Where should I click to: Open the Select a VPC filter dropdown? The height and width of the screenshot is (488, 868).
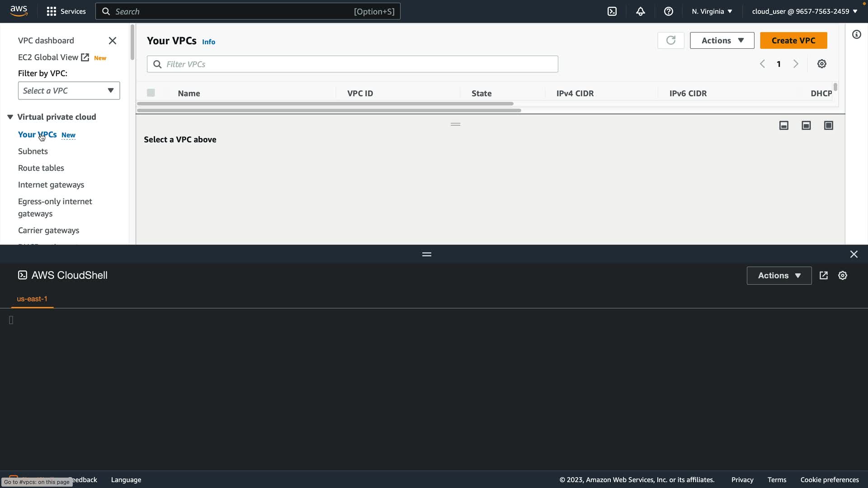[x=69, y=90]
